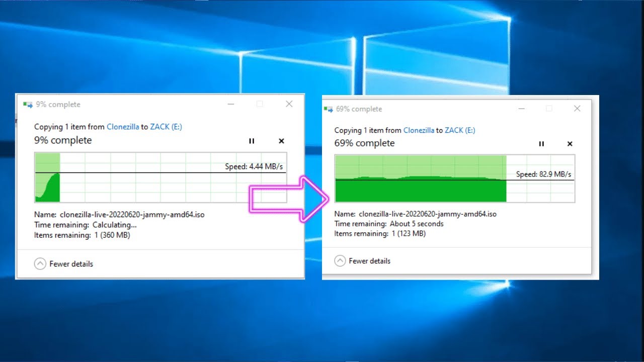Viewport: 644px width, 362px height.
Task: Open Clonezilla source link in 9% complete dialog
Action: (x=123, y=127)
